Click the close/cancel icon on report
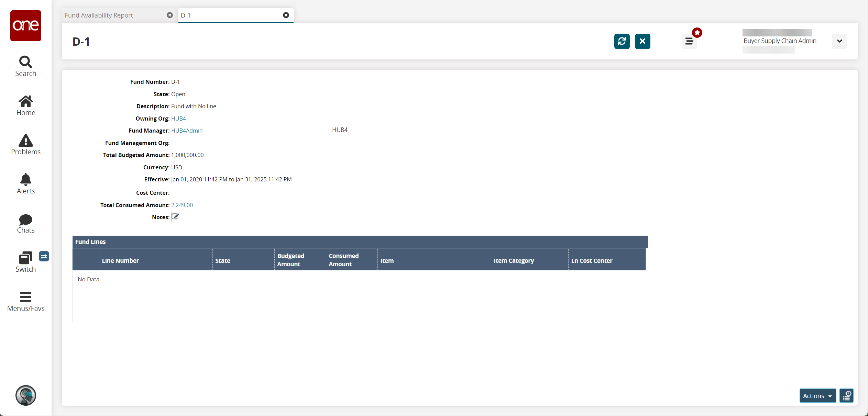The image size is (868, 416). click(169, 15)
